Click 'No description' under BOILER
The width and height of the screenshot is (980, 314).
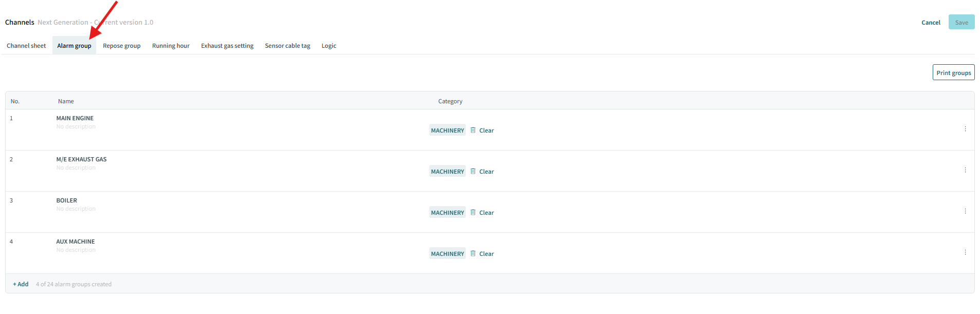pos(76,209)
